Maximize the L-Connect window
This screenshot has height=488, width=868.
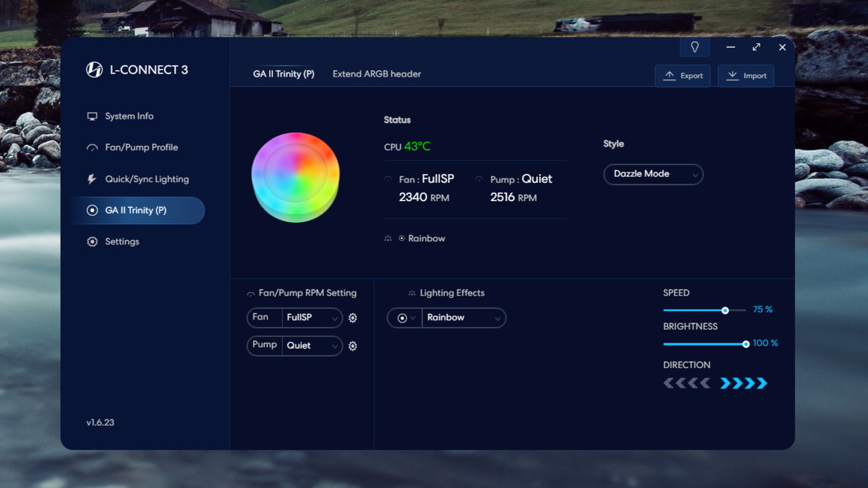[x=756, y=47]
